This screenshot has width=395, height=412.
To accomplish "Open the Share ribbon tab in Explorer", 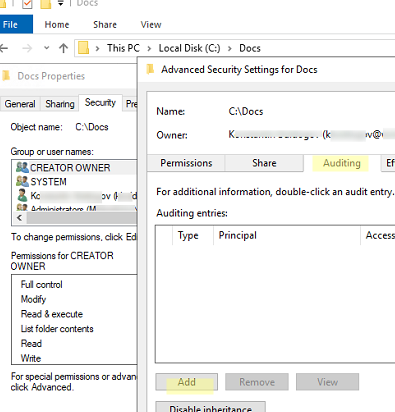I will 105,25.
